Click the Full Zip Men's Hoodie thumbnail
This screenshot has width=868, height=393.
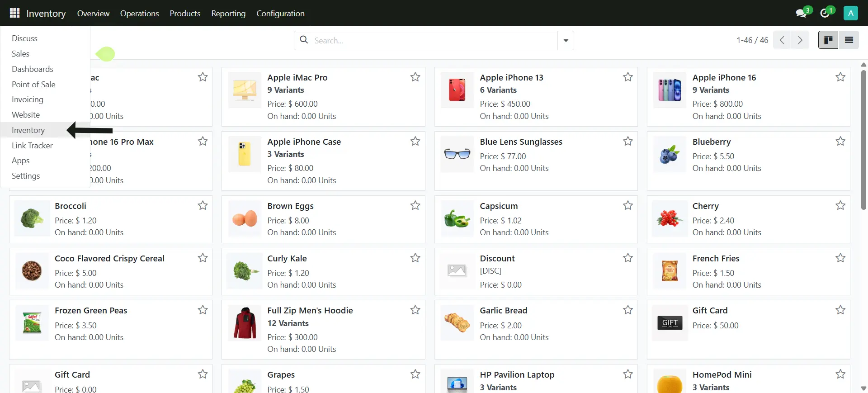tap(245, 323)
